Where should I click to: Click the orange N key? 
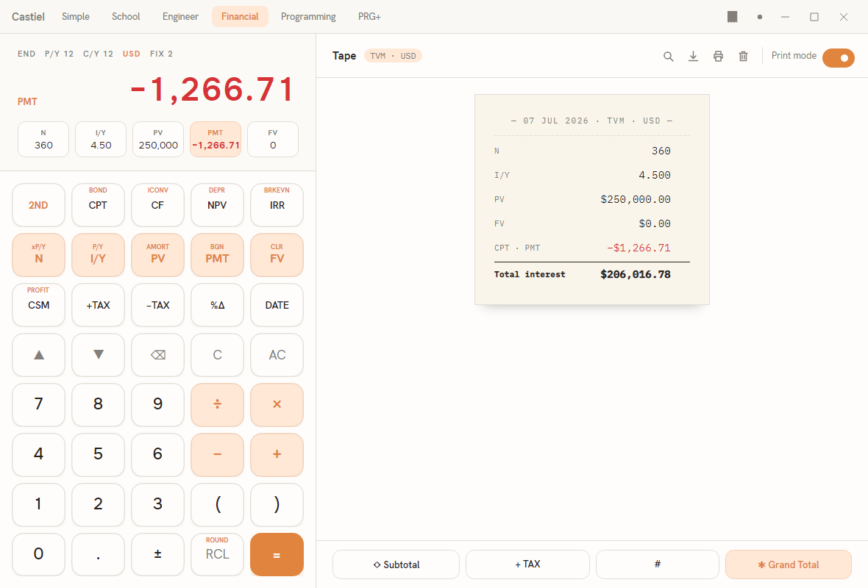coord(39,255)
